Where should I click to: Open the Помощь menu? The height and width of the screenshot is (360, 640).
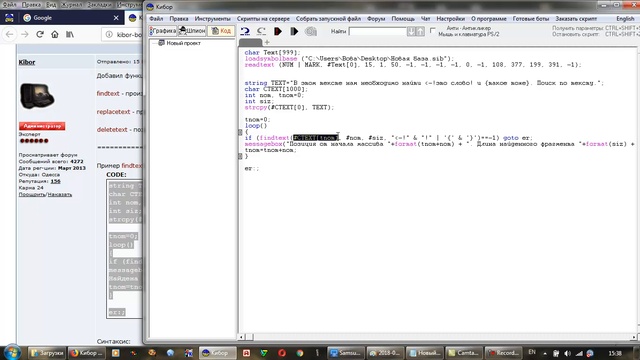403,19
